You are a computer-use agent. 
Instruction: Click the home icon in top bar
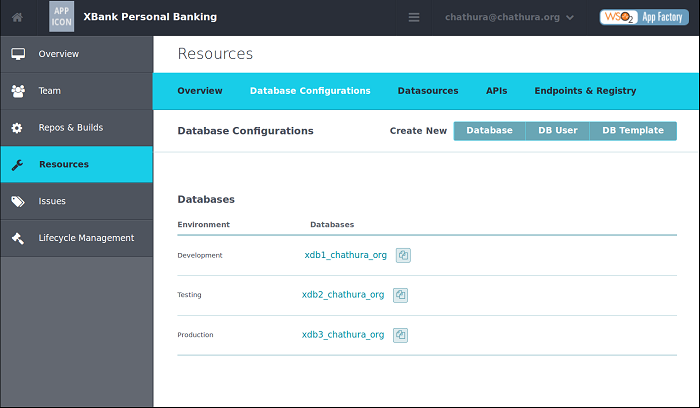click(x=17, y=17)
